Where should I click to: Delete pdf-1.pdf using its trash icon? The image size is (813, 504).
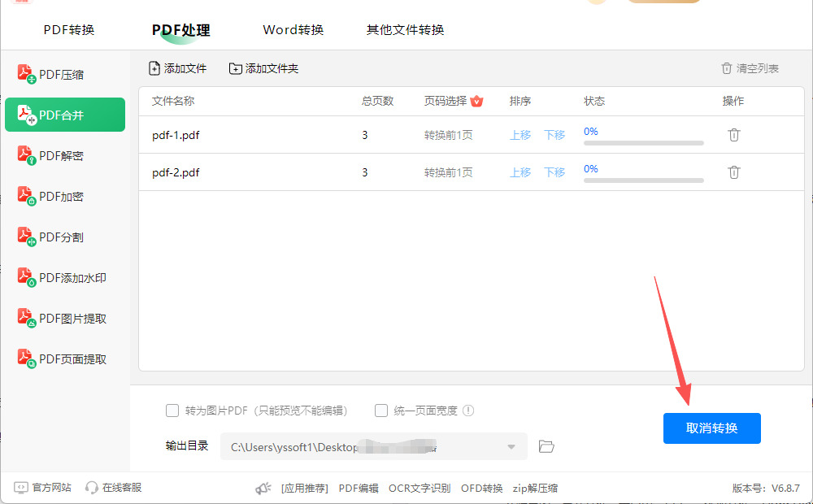click(733, 135)
